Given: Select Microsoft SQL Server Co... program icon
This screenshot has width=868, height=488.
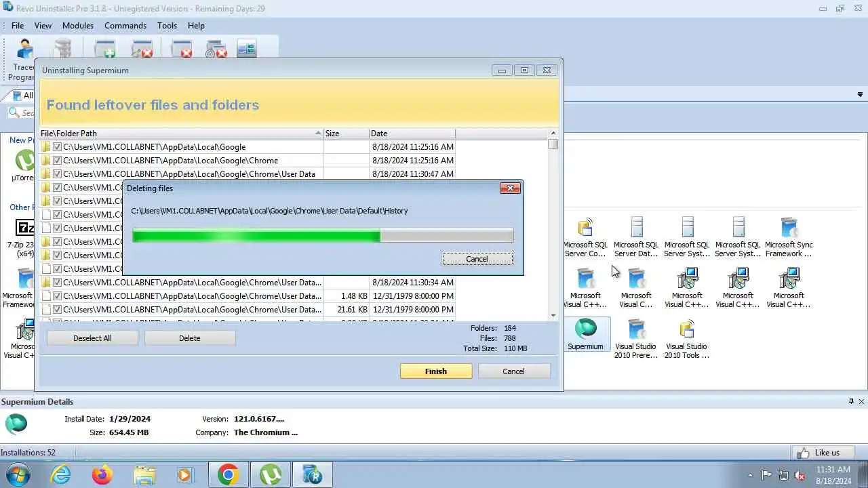Looking at the screenshot, I should coord(585,237).
